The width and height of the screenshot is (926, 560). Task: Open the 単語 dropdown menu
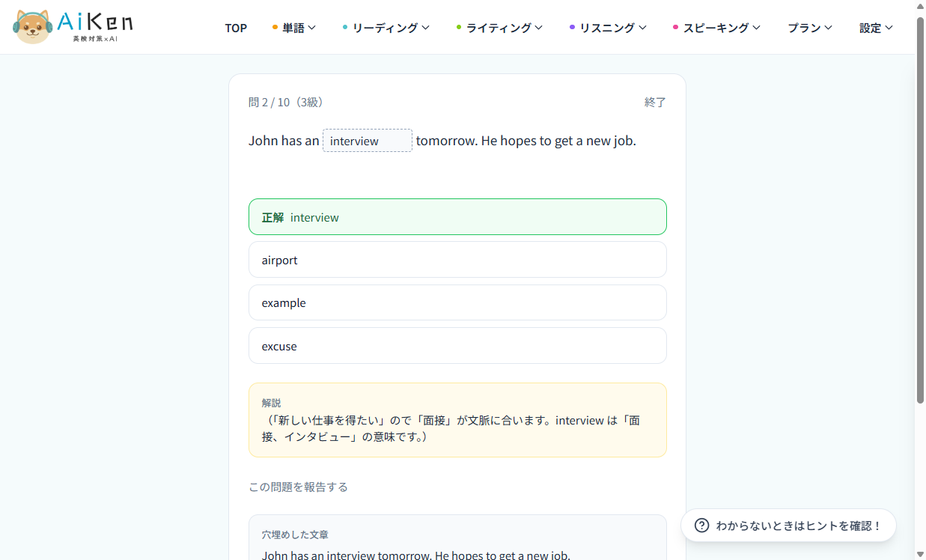click(x=294, y=28)
